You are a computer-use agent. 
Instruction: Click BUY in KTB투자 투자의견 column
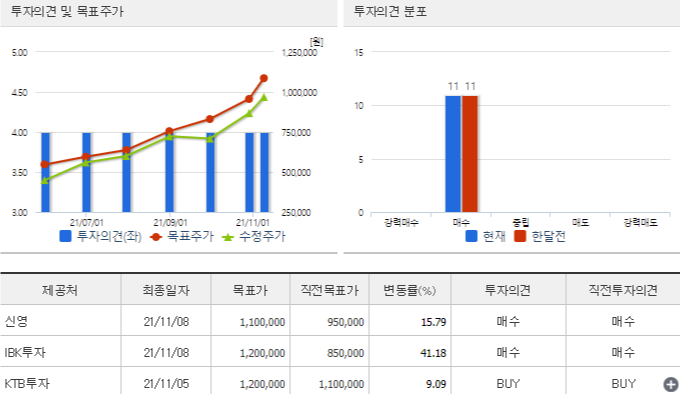coord(508,384)
